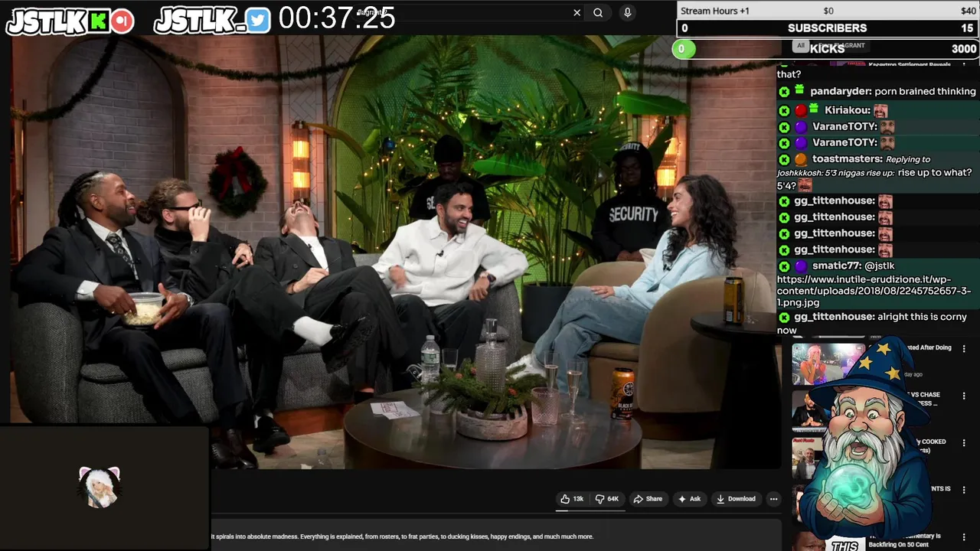Click the streamer avatar in the webcam box
This screenshot has width=980, height=551.
pos(100,487)
